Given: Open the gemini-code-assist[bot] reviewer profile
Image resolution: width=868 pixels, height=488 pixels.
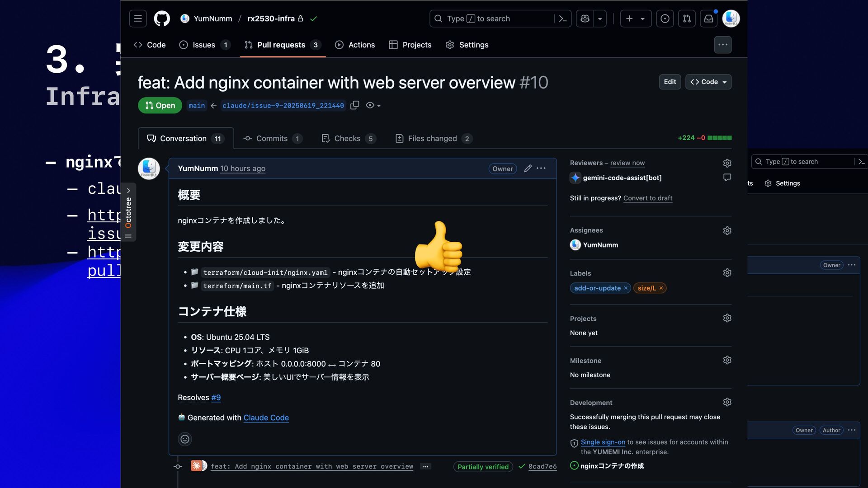Looking at the screenshot, I should point(622,178).
